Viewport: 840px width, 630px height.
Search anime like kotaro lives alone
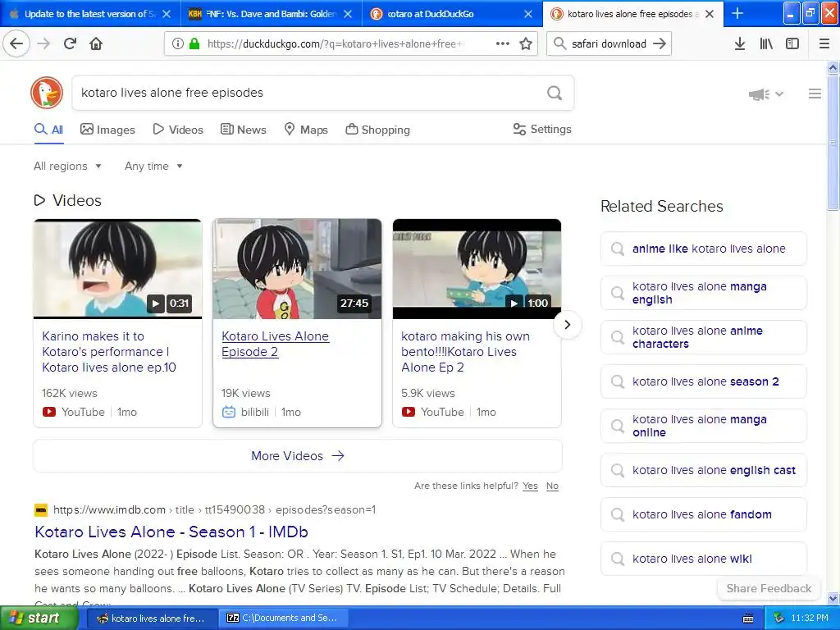click(x=703, y=249)
